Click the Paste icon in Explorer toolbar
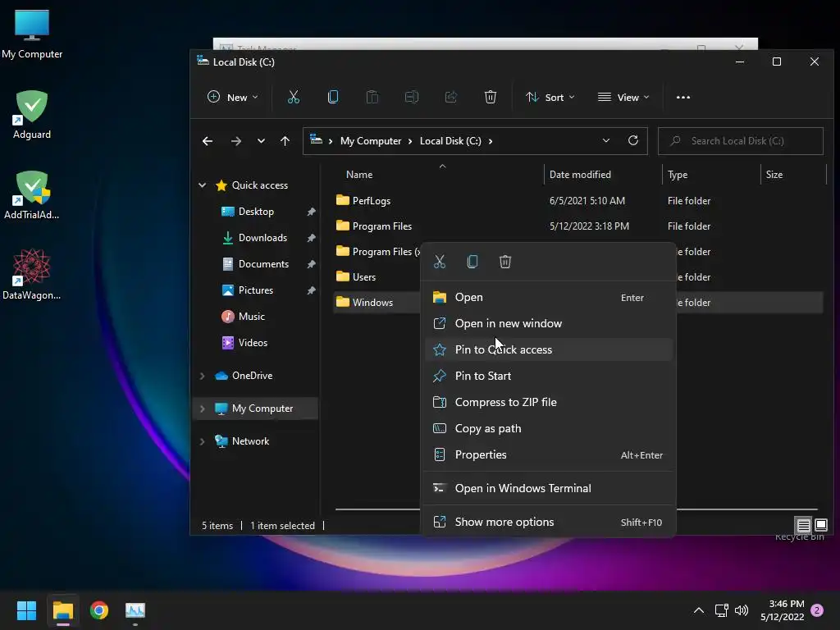The image size is (840, 630). 372,97
